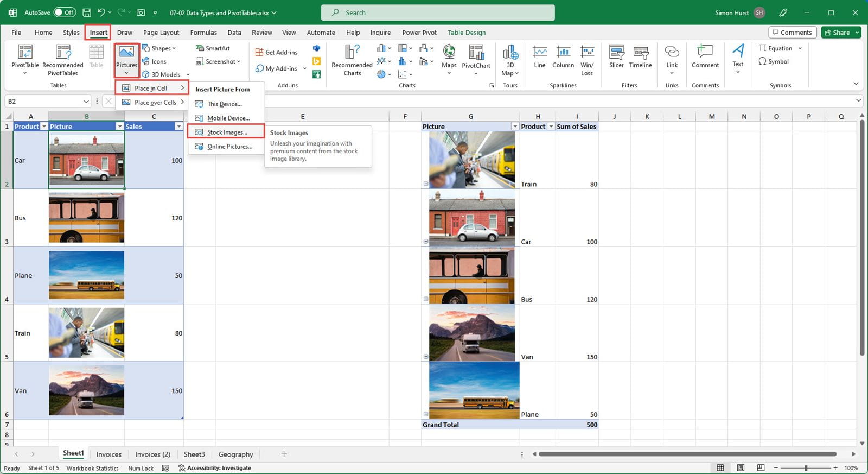
Task: Open the Maps chart button
Action: point(449,59)
